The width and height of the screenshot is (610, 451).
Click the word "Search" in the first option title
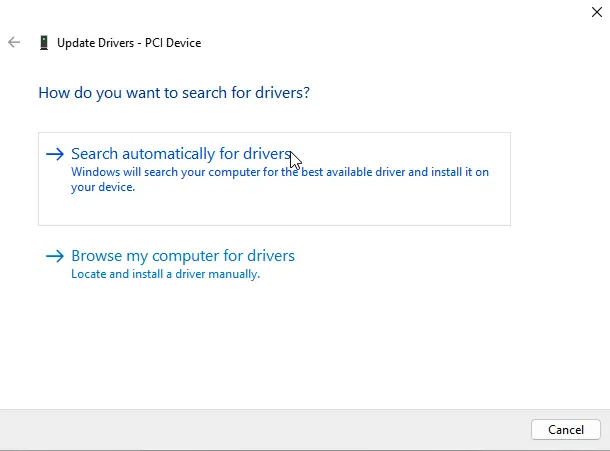[94, 154]
